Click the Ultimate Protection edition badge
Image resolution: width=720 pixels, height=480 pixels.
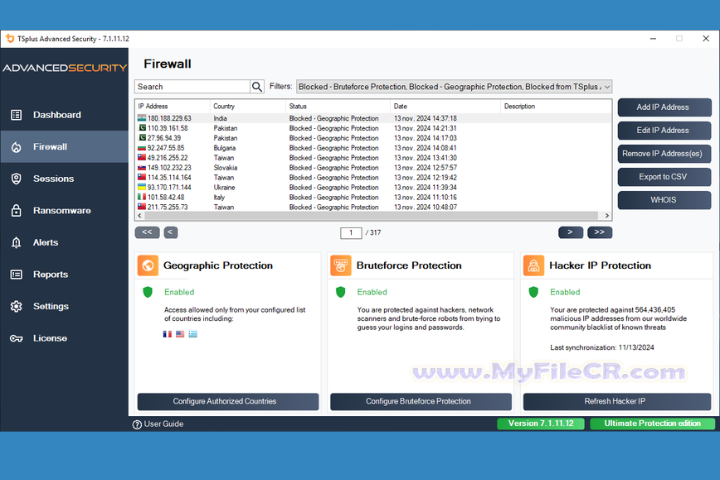tap(652, 424)
